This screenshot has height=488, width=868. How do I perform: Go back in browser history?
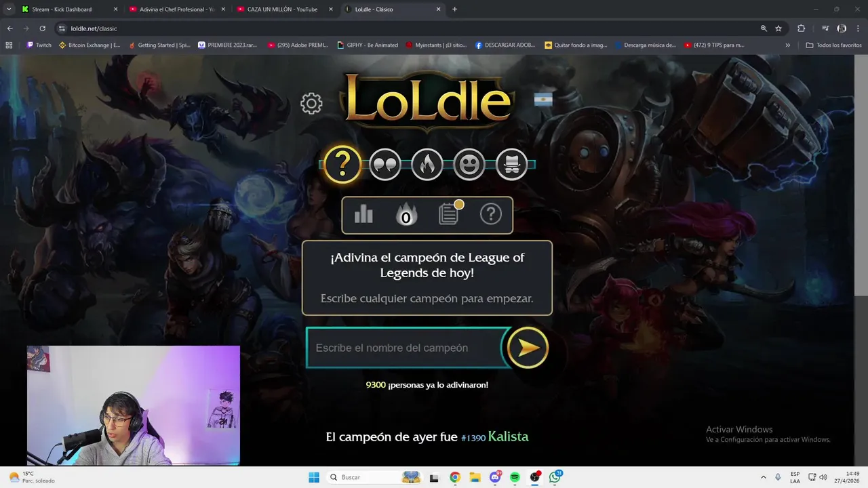(9, 28)
